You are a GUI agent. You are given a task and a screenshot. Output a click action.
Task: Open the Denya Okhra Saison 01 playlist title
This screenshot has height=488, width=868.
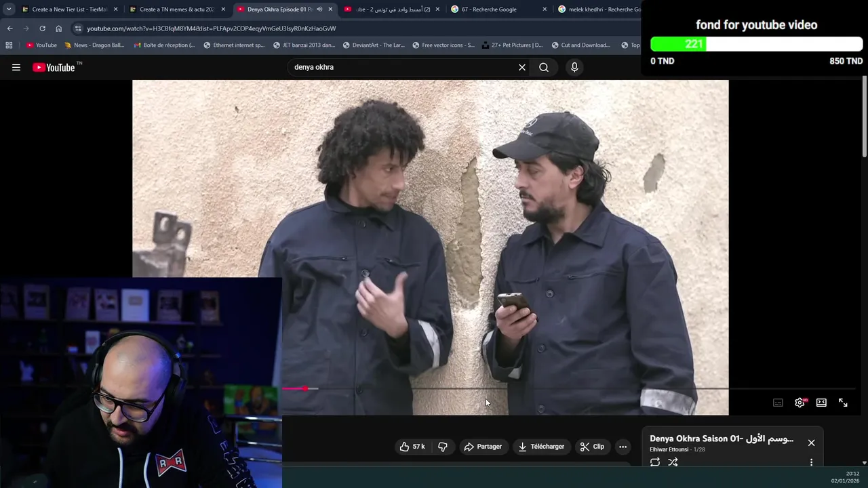pos(722,439)
